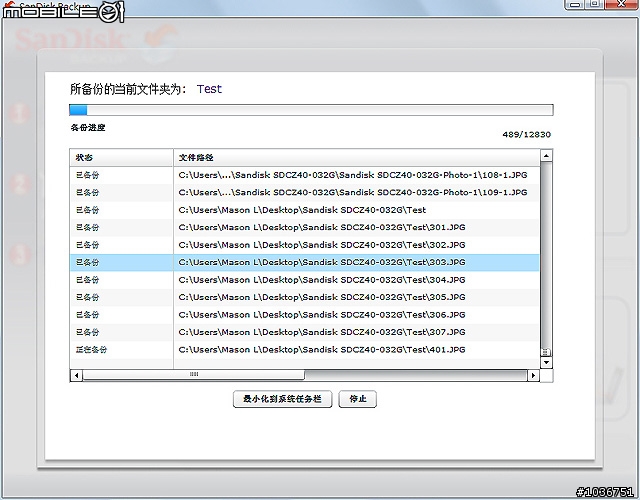Click the list's vertical scrollbar down arrow
Viewport: 640px width, 500px height.
click(546, 362)
